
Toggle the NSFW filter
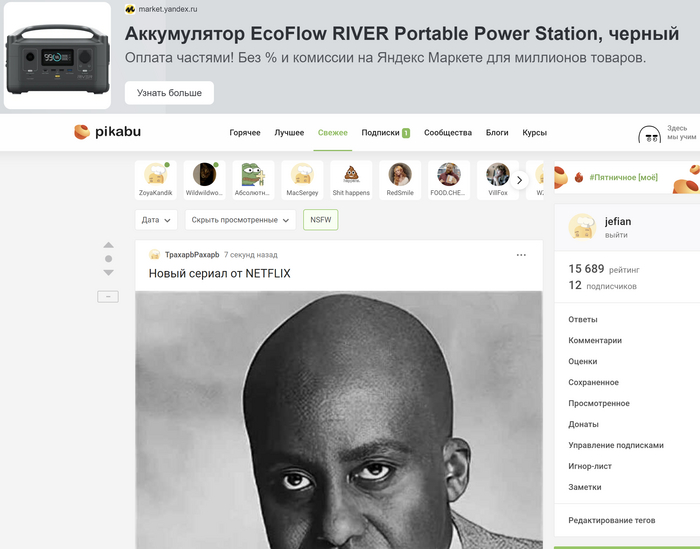click(x=321, y=220)
